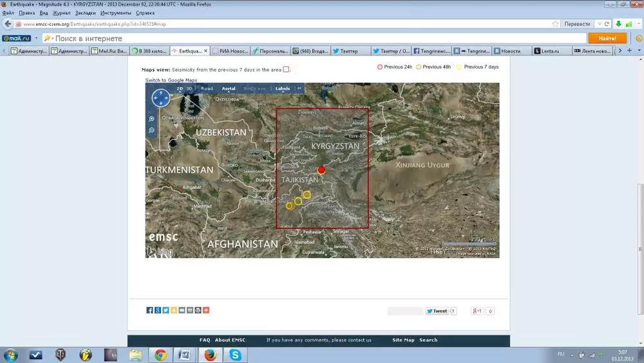Open the tab list dropdown arrow

tap(638, 50)
